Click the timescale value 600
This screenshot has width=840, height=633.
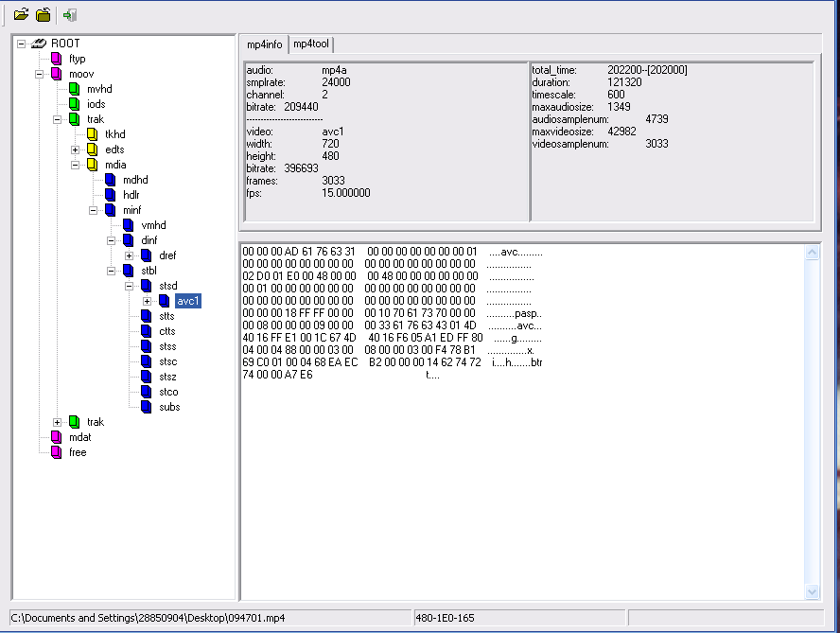616,95
